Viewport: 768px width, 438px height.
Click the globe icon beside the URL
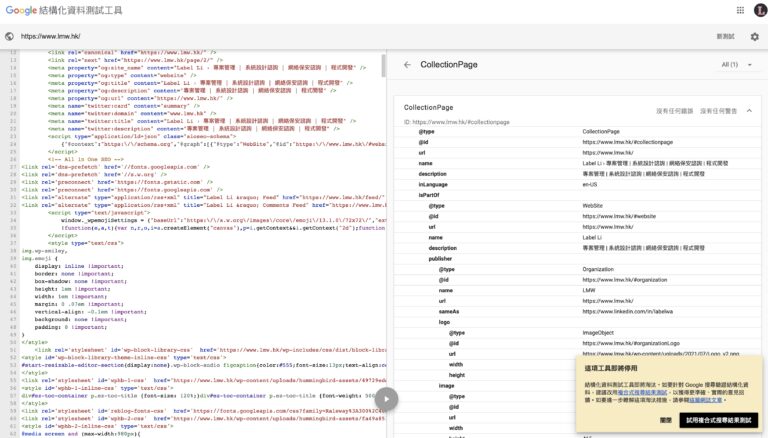(x=9, y=36)
